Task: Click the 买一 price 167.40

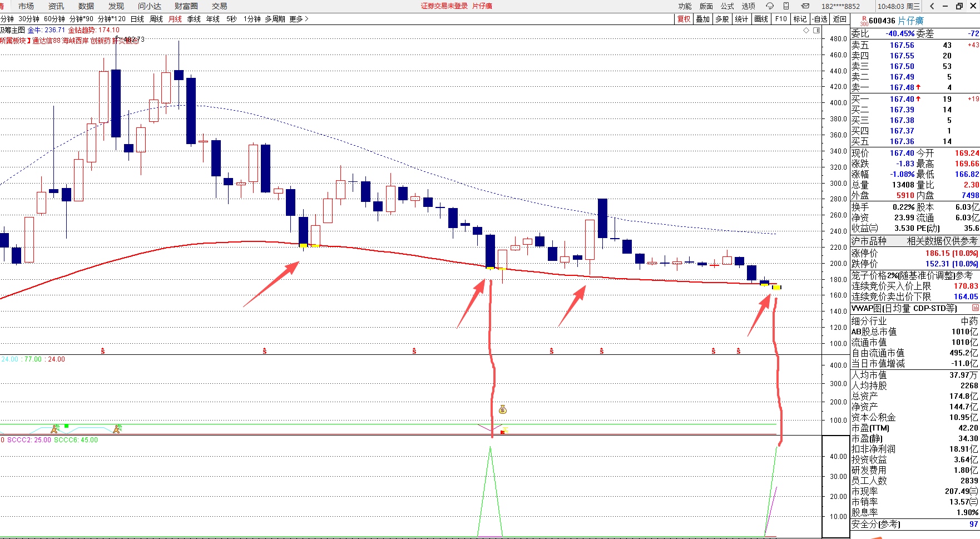Action: click(902, 99)
